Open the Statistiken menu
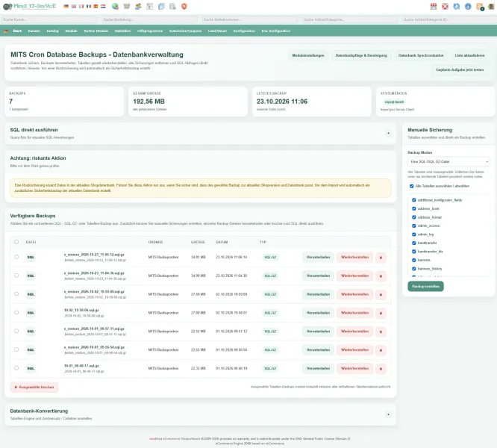This screenshot has height=448, width=497. pos(122,31)
